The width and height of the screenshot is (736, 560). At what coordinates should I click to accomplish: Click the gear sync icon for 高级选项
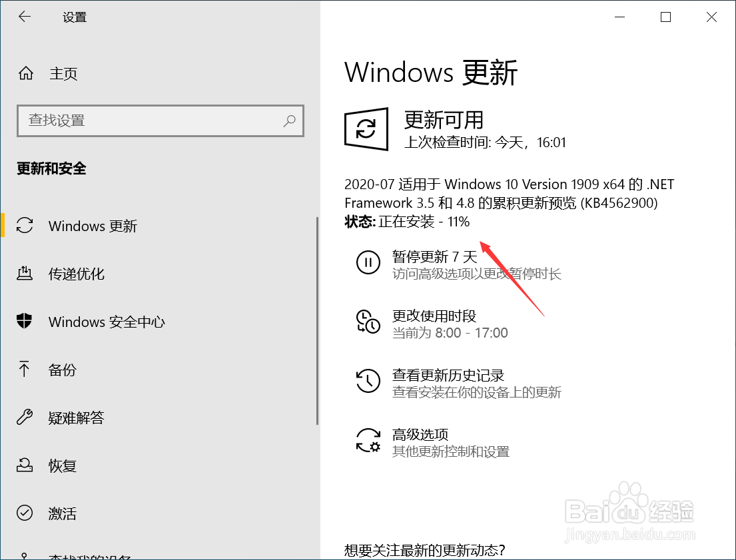pos(368,440)
